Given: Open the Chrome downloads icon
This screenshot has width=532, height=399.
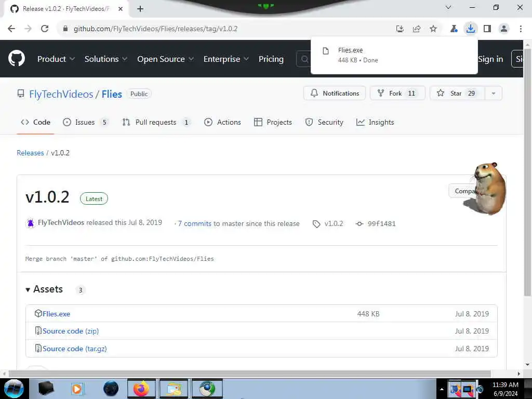Looking at the screenshot, I should point(471,29).
